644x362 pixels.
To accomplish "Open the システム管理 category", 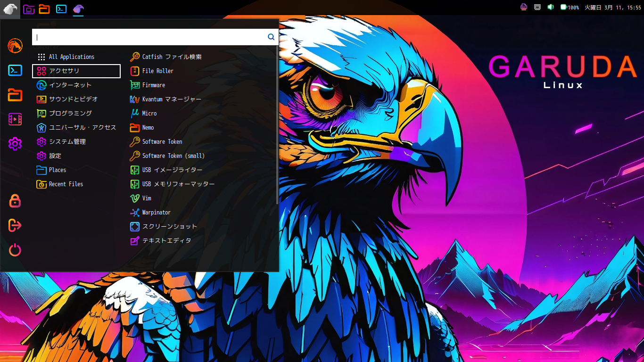I will pyautogui.click(x=76, y=141).
